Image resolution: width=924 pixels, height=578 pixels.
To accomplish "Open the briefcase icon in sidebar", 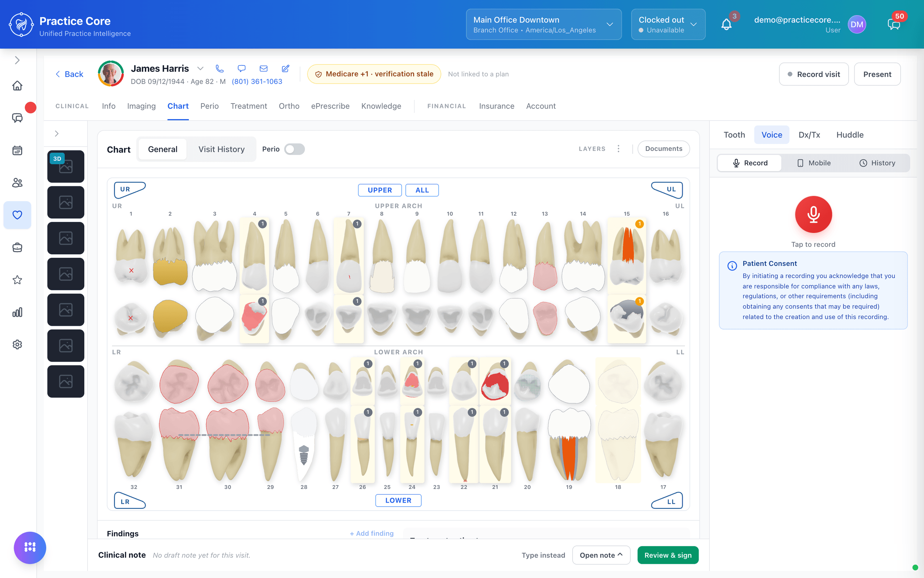I will pyautogui.click(x=17, y=247).
